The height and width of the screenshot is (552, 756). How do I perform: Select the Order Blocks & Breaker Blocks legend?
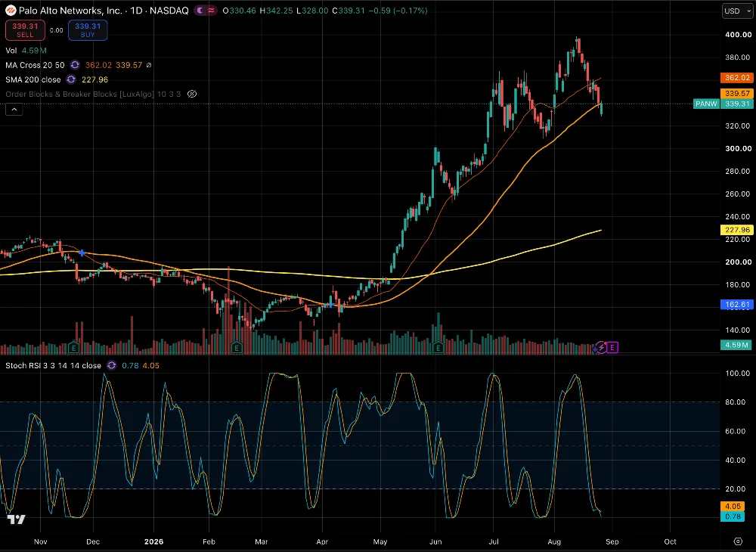pos(93,94)
